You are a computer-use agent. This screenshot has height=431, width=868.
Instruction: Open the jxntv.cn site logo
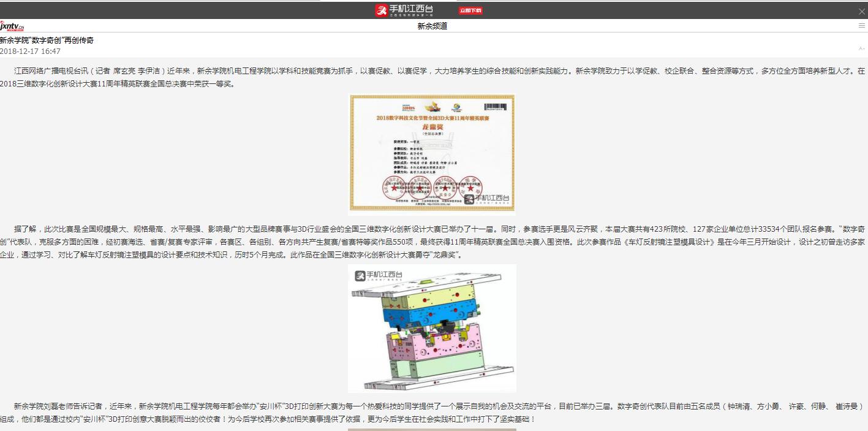(x=12, y=26)
